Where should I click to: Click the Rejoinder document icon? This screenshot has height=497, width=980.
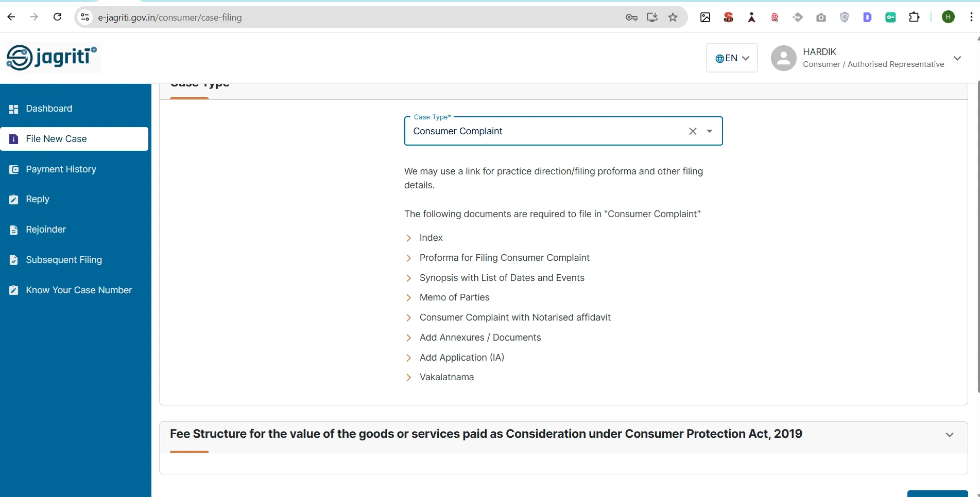[x=13, y=229]
